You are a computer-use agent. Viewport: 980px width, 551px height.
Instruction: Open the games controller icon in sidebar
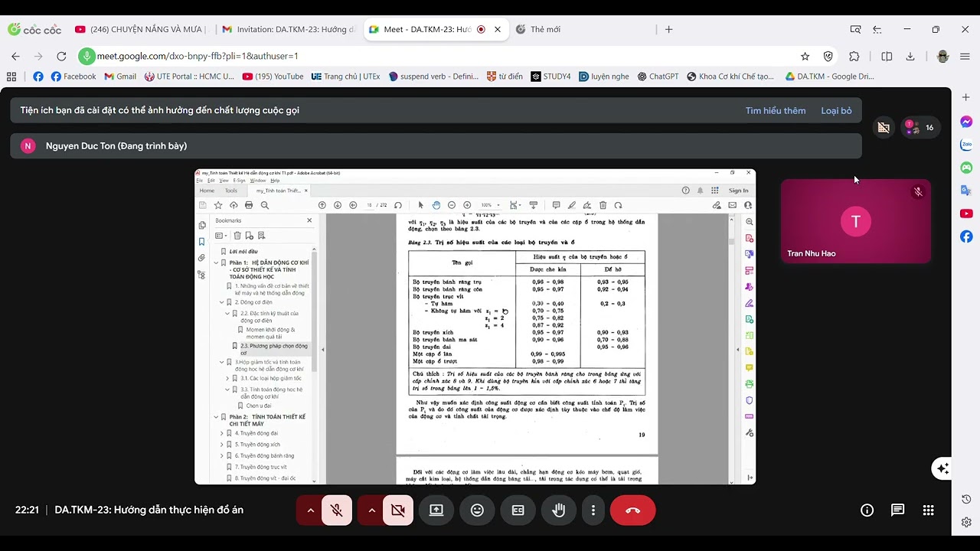[x=966, y=168]
